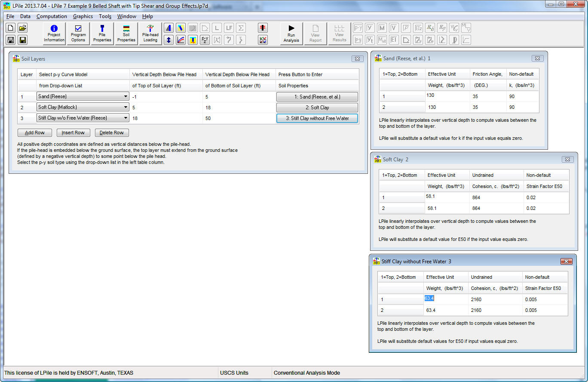Open the Pile-head Loading settings
588x382 pixels.
(150, 34)
